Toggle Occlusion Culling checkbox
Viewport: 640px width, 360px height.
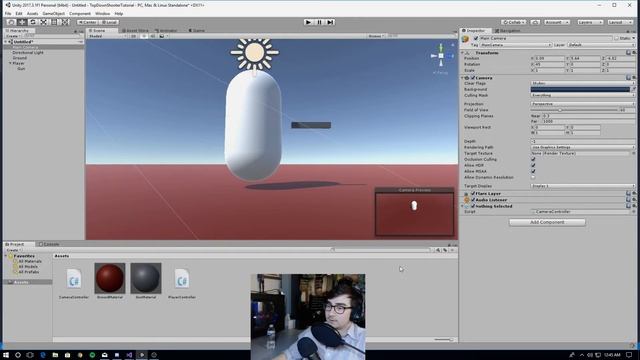[533, 159]
